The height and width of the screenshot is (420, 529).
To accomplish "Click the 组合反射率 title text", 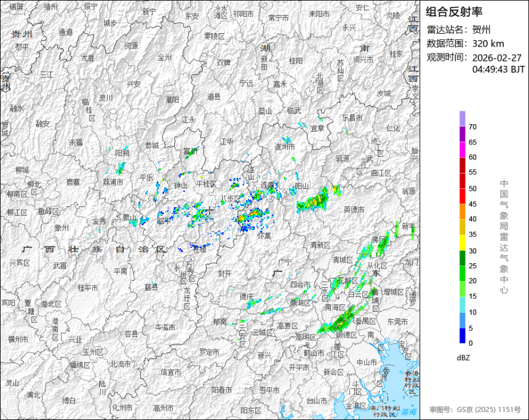I will point(454,12).
